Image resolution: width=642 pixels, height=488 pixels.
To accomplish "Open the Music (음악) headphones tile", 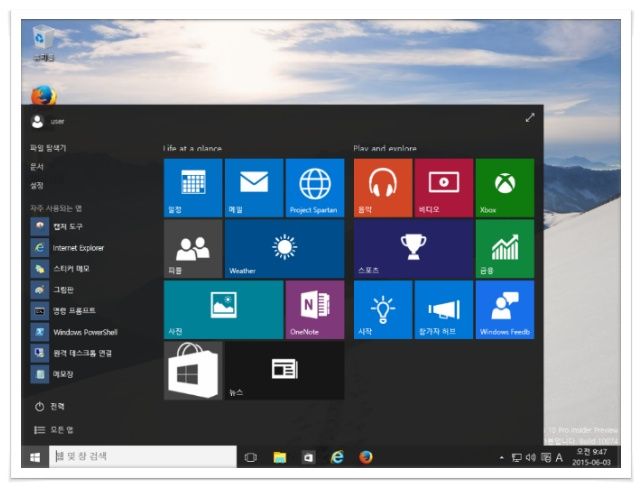I will [x=383, y=188].
